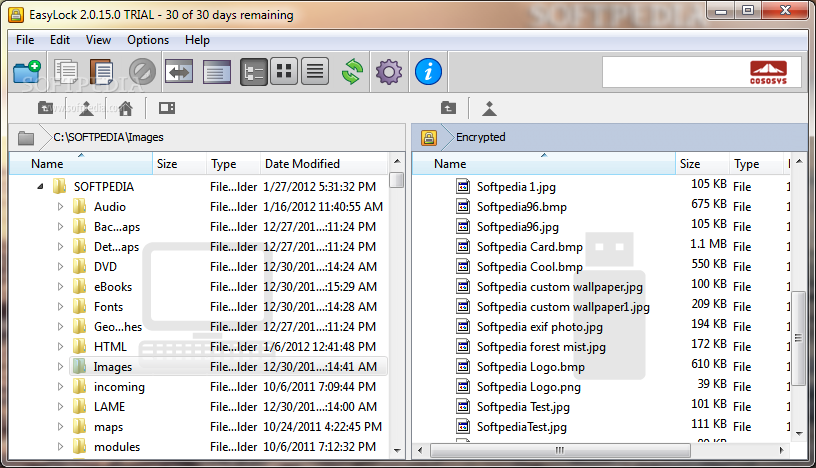This screenshot has height=468, width=816.
Task: Select file Softpedia exif photo.jpg
Action: point(540,327)
